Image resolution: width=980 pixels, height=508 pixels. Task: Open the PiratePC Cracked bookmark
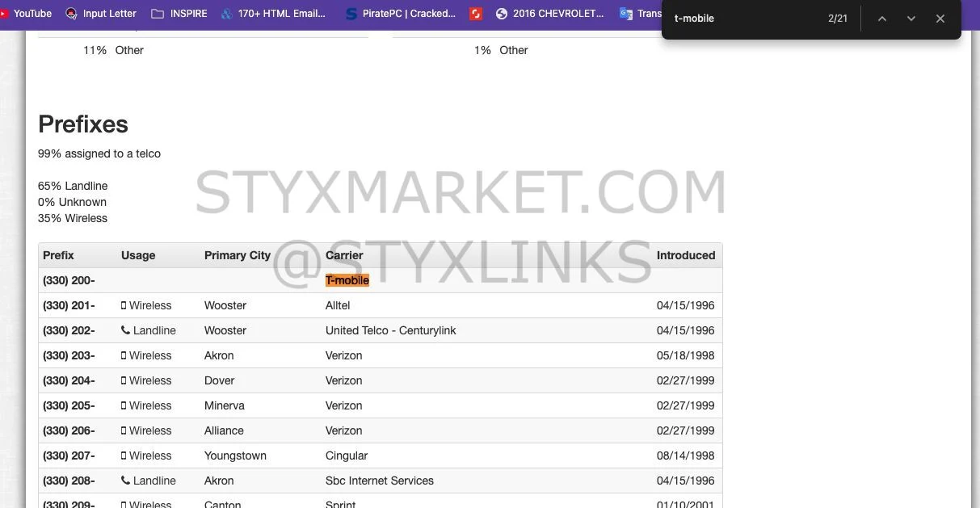pyautogui.click(x=401, y=14)
